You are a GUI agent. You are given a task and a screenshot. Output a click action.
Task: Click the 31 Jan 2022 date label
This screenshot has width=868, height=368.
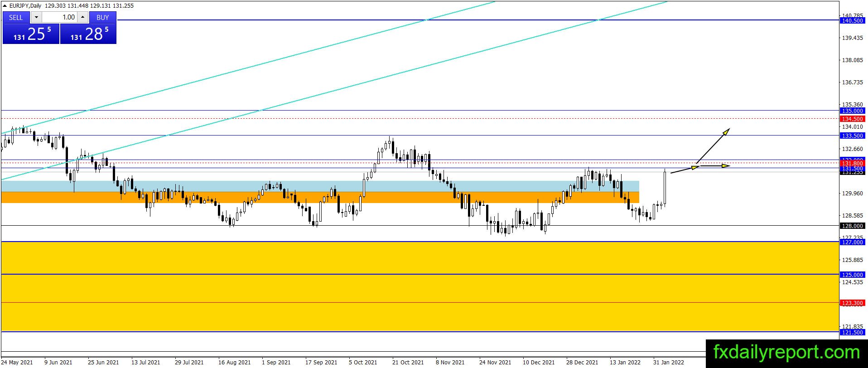pyautogui.click(x=669, y=363)
